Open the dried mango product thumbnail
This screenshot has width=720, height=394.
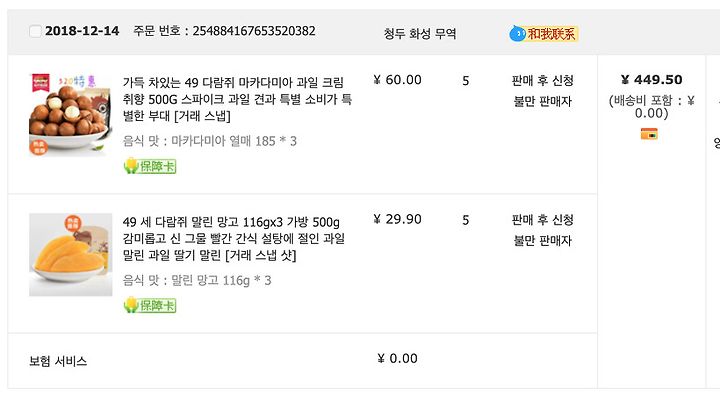point(71,254)
